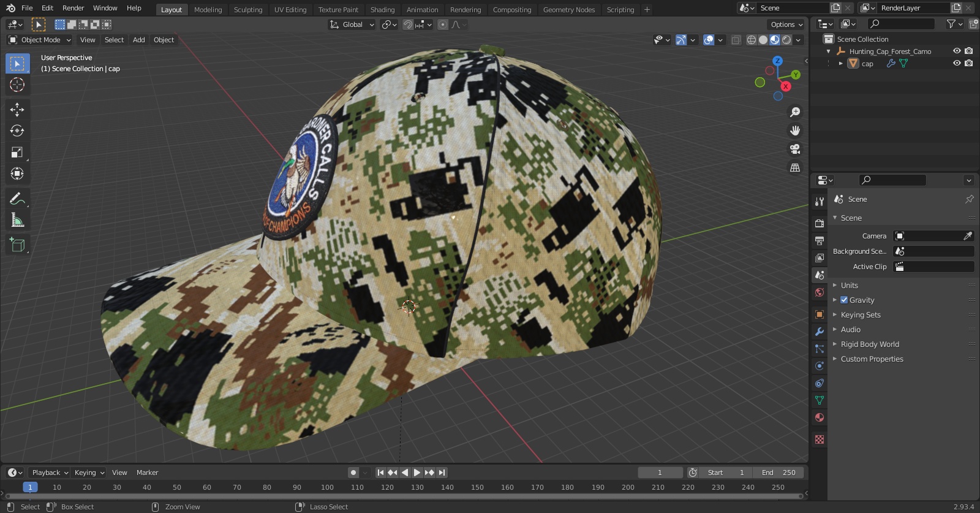Open the Render properties tab
This screenshot has width=980, height=513.
[820, 224]
